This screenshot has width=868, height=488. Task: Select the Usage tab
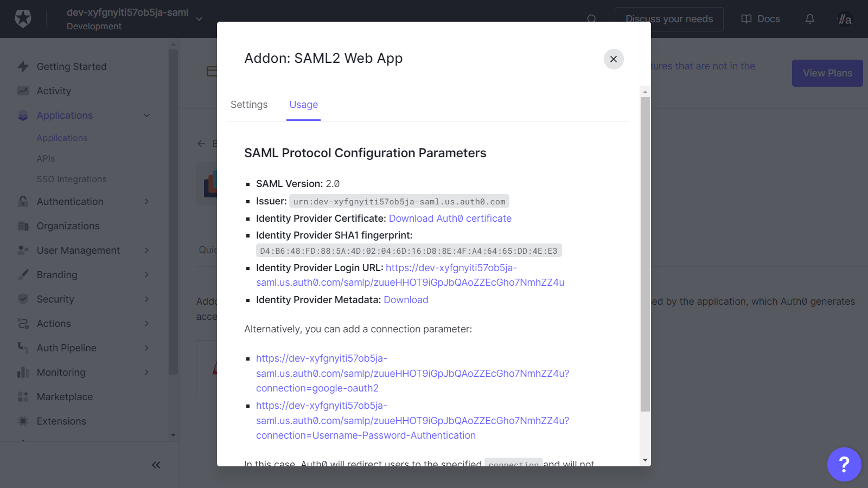coord(303,105)
